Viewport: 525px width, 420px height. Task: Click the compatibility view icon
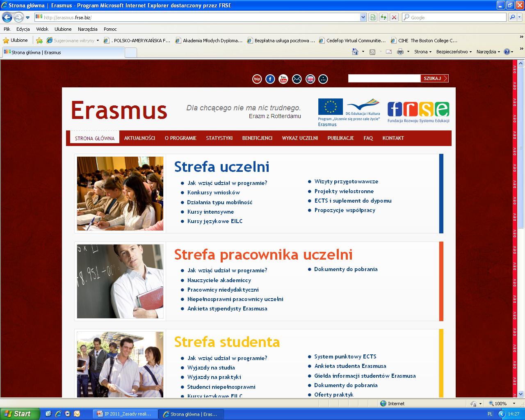click(x=373, y=17)
